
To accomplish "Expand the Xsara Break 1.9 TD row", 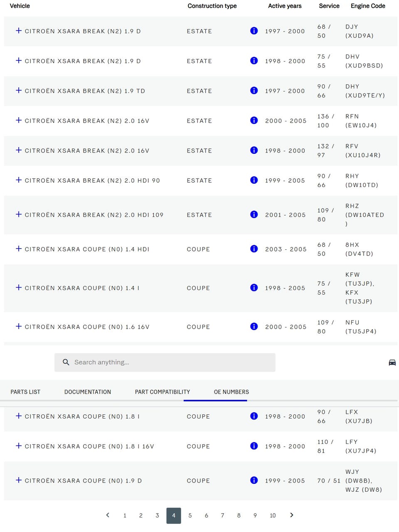I will point(19,91).
